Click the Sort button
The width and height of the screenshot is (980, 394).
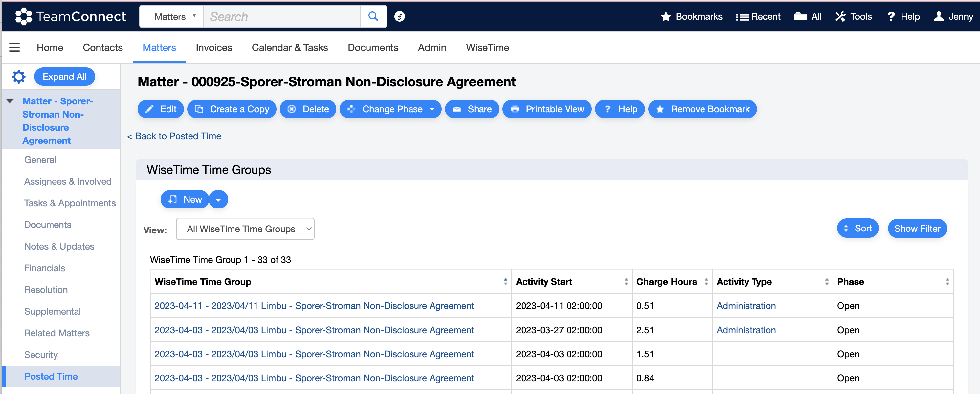[x=857, y=228]
